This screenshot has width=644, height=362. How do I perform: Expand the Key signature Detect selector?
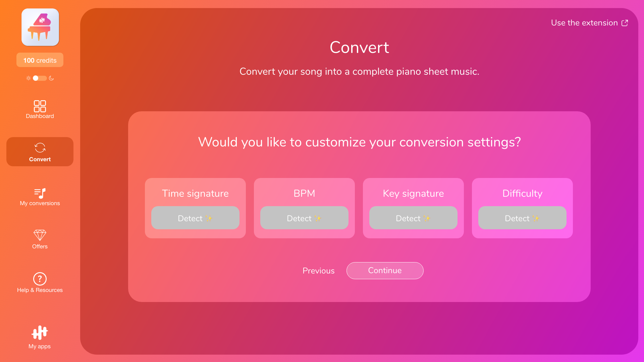[x=413, y=218]
